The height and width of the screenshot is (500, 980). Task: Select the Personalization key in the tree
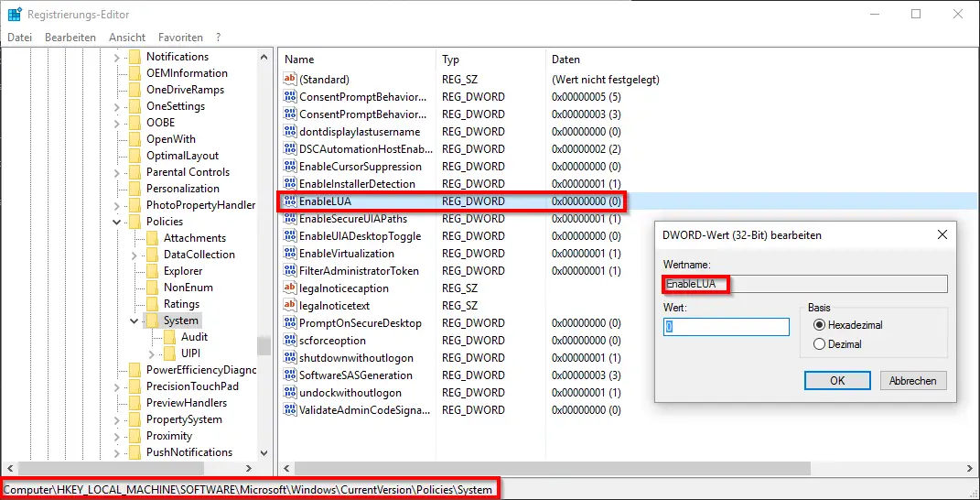pyautogui.click(x=182, y=189)
